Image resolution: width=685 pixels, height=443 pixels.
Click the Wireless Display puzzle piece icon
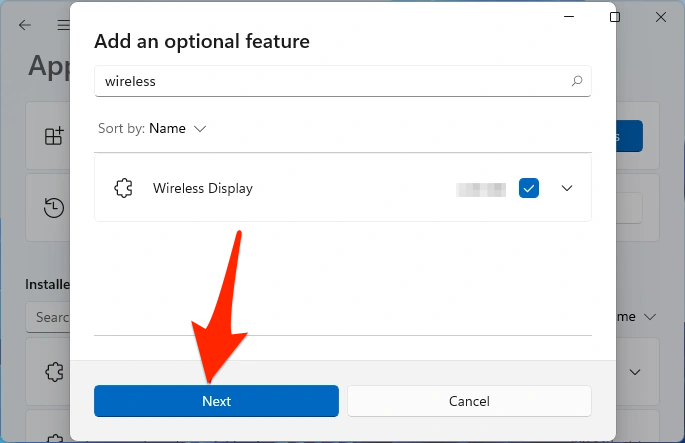(124, 188)
